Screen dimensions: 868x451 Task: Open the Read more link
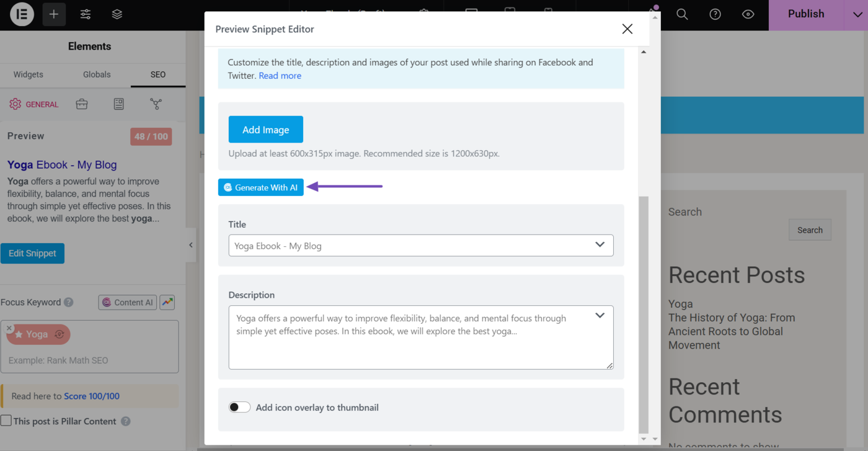click(x=280, y=75)
